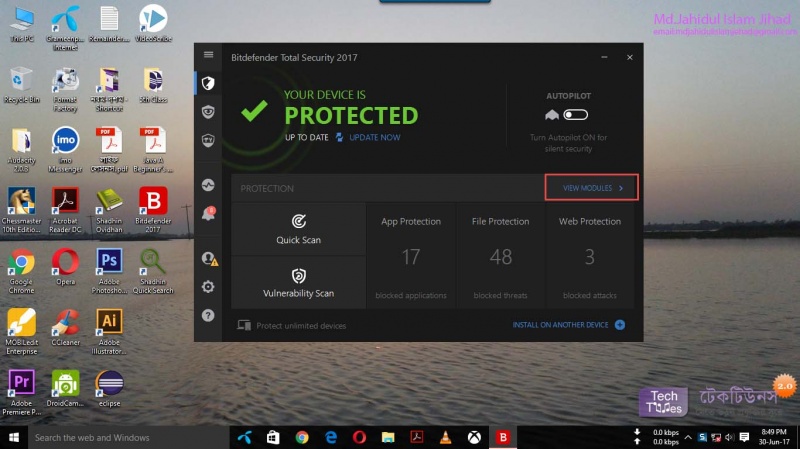The image size is (800, 449).
Task: Select the Recycle Bin desktop icon
Action: coord(21,85)
